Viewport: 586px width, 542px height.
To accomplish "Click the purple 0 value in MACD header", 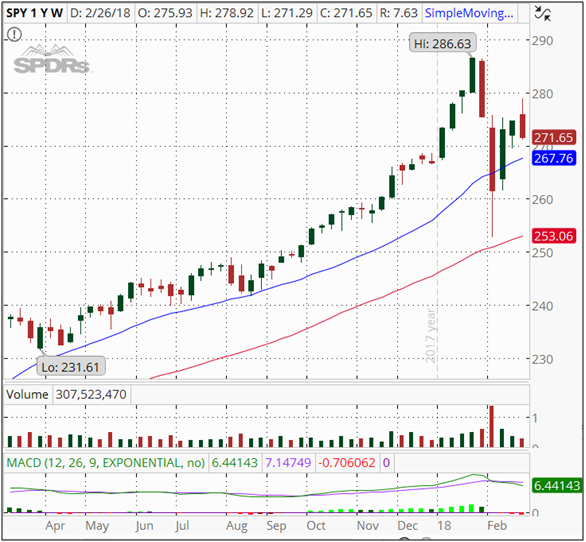I will (x=386, y=463).
